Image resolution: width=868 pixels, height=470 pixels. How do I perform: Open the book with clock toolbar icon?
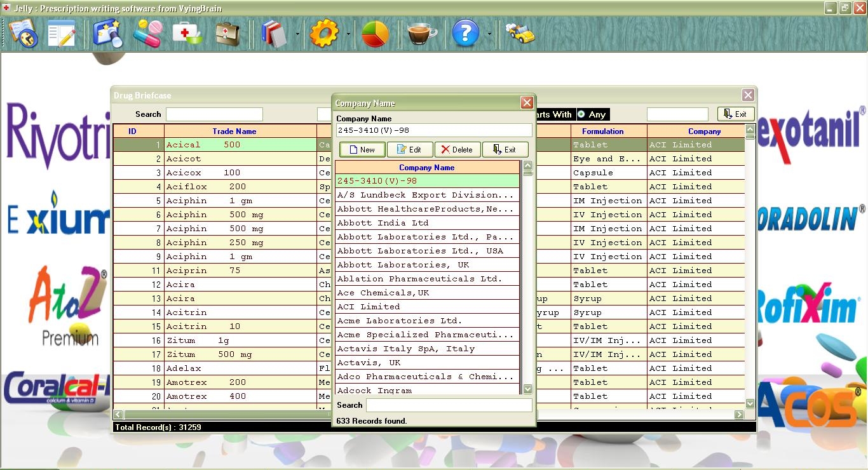23,33
